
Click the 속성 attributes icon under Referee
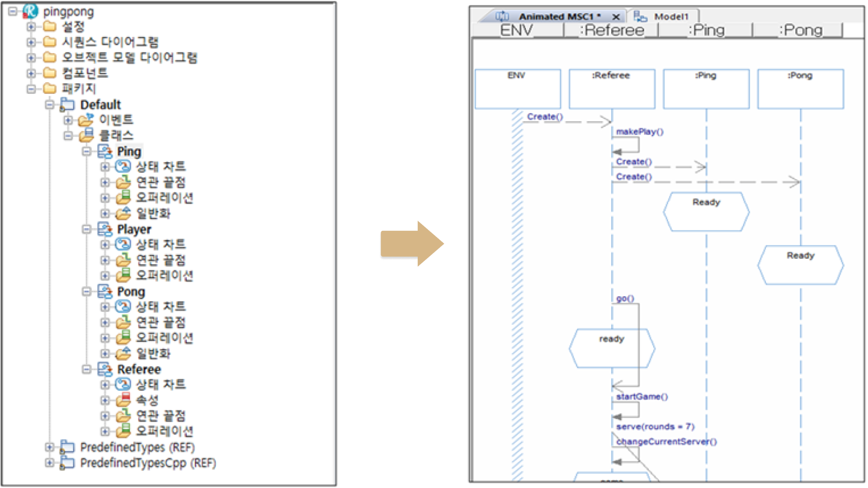click(123, 400)
